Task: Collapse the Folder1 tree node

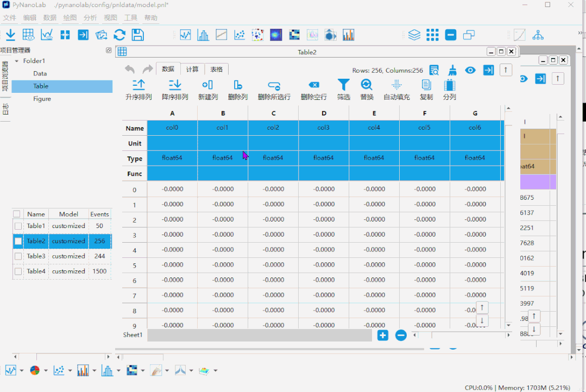Action: tap(16, 61)
